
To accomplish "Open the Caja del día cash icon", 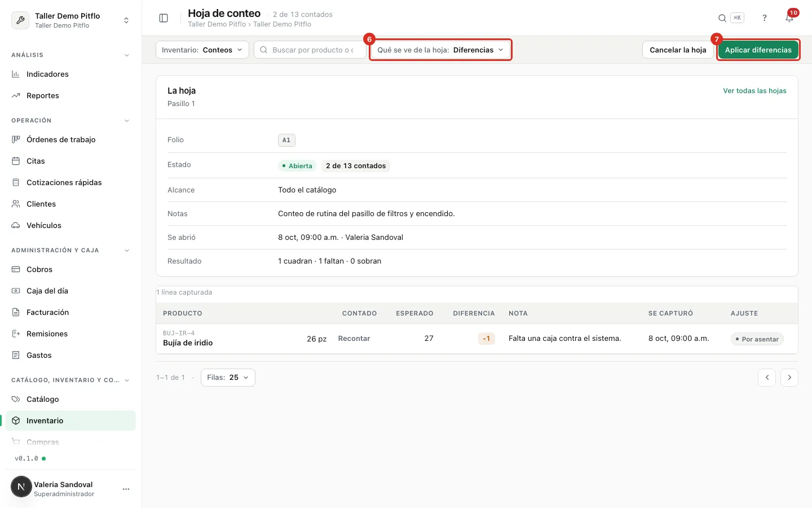I will 16,291.
